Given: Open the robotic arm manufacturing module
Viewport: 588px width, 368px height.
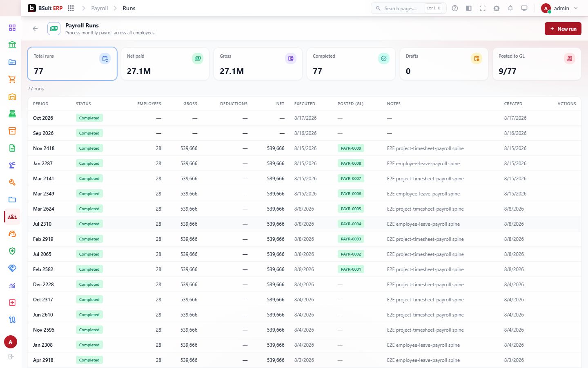Looking at the screenshot, I should [x=12, y=165].
